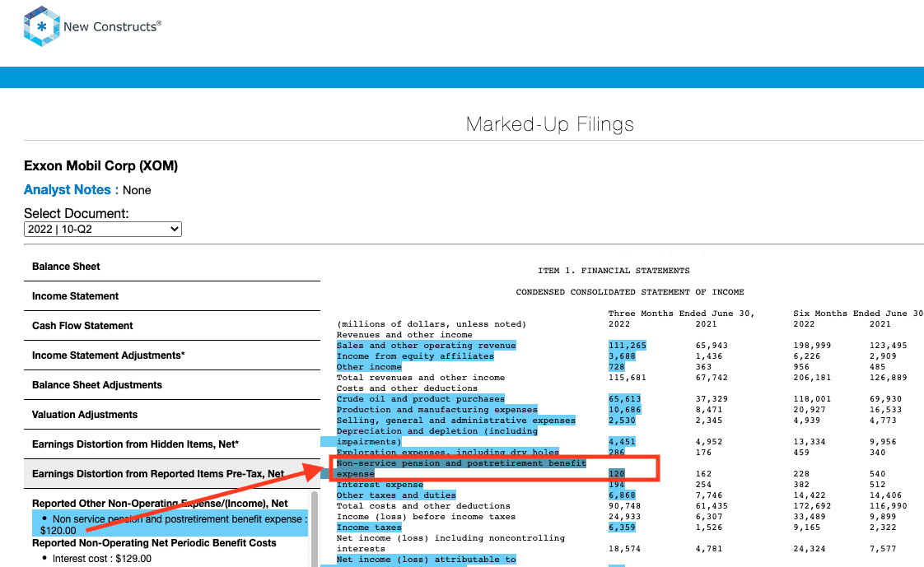The image size is (924, 567).
Task: Click the New Constructs brand text
Action: point(112,26)
